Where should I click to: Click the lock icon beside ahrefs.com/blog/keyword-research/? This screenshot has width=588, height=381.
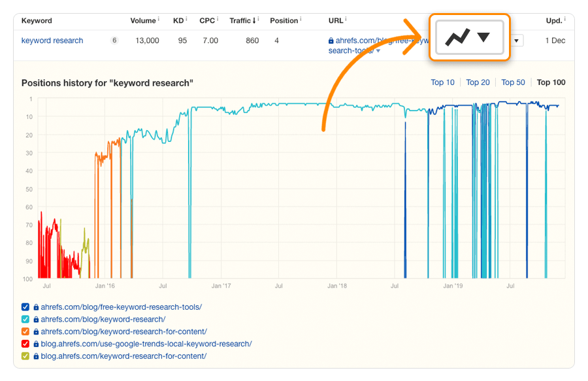coord(35,319)
